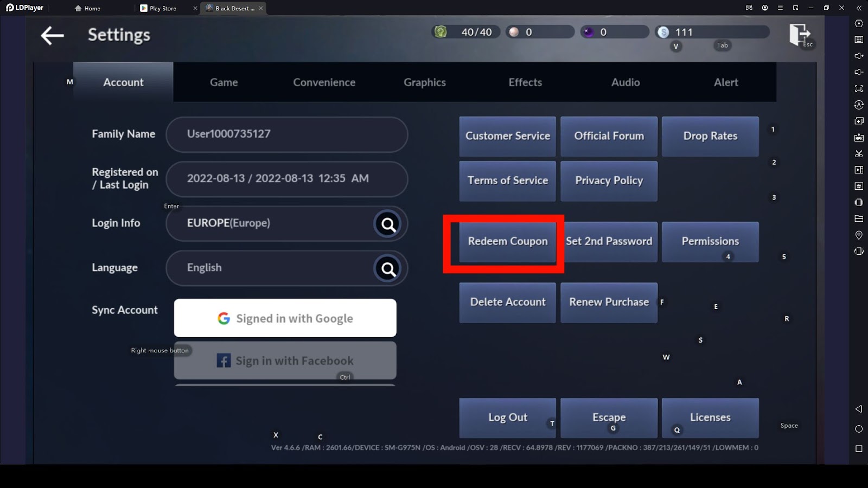Switch to the Play Store tab

click(158, 8)
